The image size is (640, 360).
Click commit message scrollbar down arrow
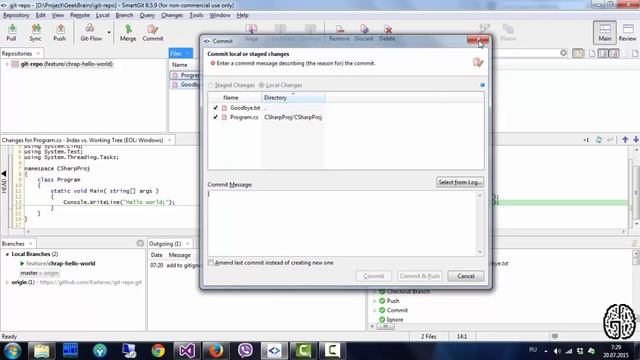(x=480, y=252)
